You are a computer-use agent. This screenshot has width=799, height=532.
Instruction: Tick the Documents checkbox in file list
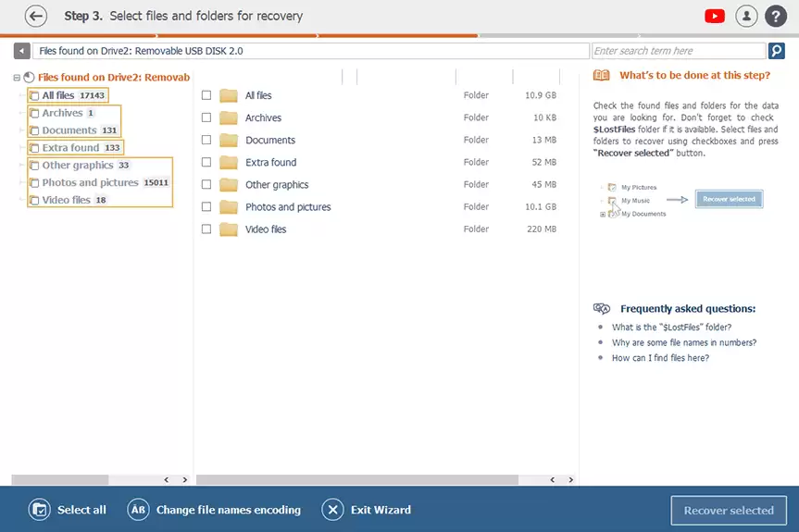point(206,140)
